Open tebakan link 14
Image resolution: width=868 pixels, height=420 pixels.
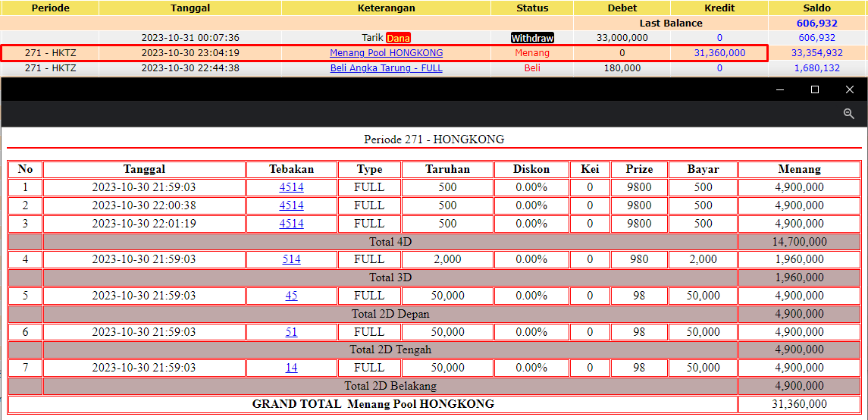[x=292, y=368]
